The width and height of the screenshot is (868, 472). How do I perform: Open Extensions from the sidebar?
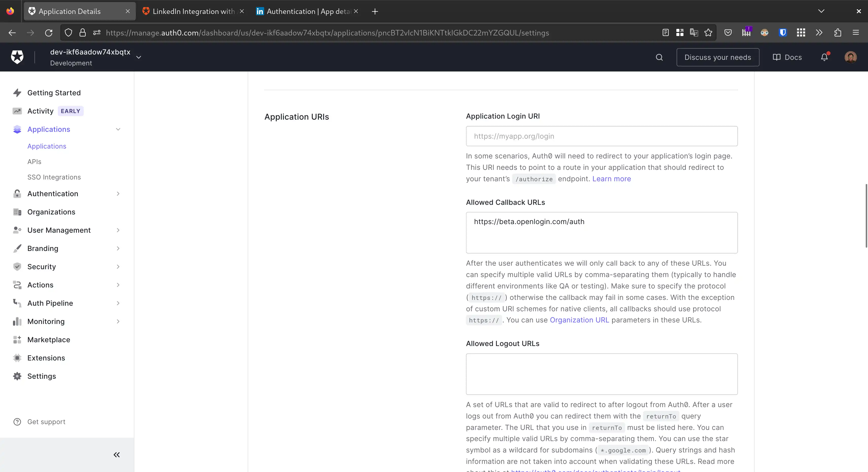point(46,358)
